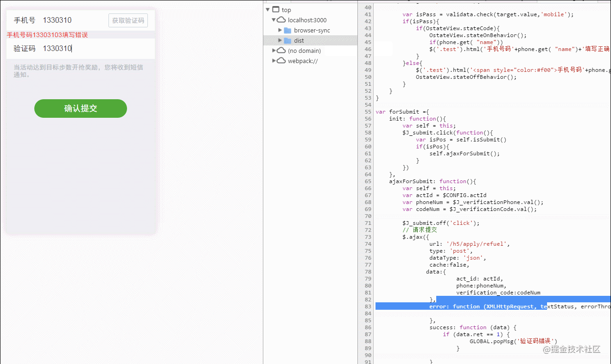Viewport: 611px width, 364px height.
Task: Click line number 55 in the gutter
Action: point(368,112)
